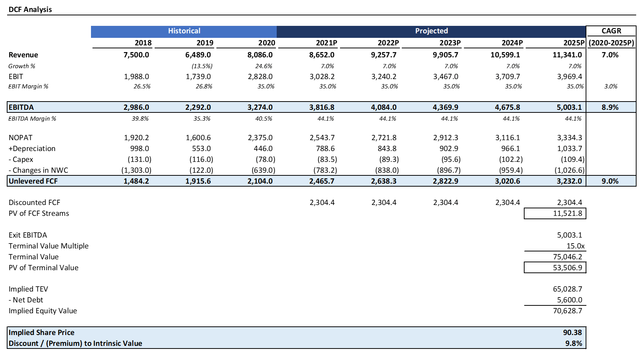Select 2018 EBITDA value 2,986.0
Screen dimensions: 644x356
click(136, 107)
